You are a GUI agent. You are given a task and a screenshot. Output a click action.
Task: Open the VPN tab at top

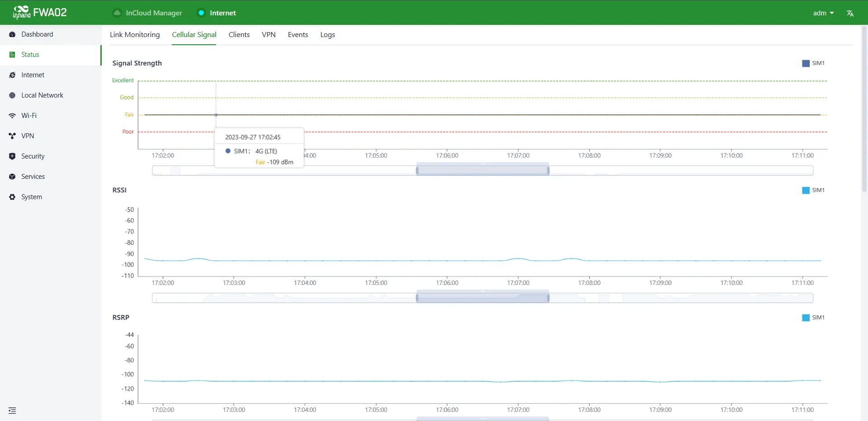pyautogui.click(x=269, y=35)
